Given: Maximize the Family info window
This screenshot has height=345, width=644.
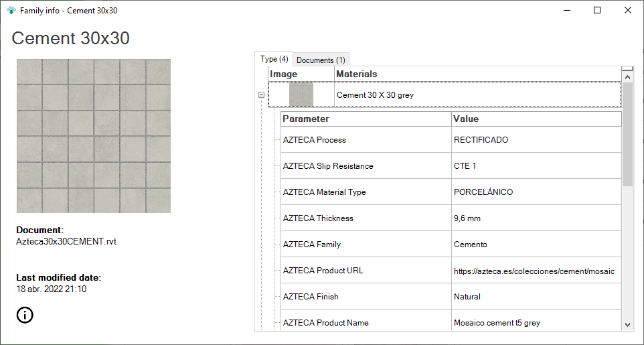Looking at the screenshot, I should (x=597, y=10).
